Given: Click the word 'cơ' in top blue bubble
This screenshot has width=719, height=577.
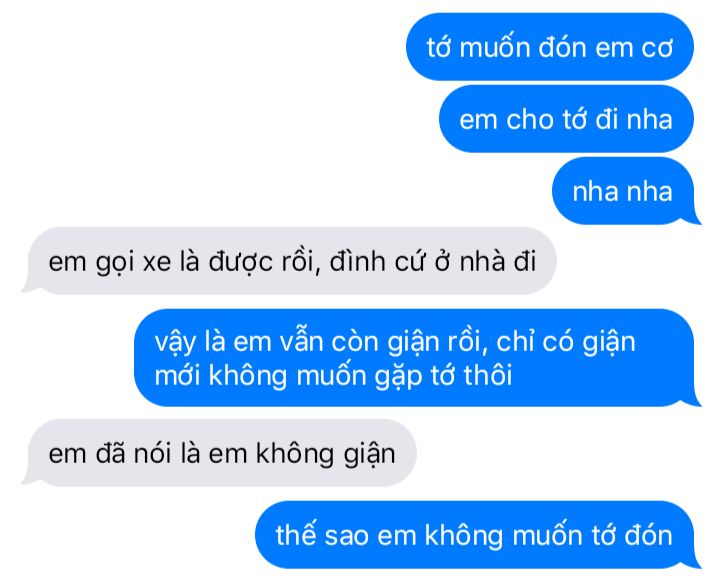Looking at the screenshot, I should [x=657, y=48].
